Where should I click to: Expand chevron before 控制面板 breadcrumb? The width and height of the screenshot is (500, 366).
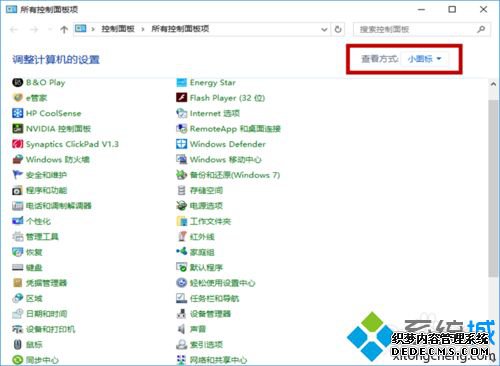93,29
